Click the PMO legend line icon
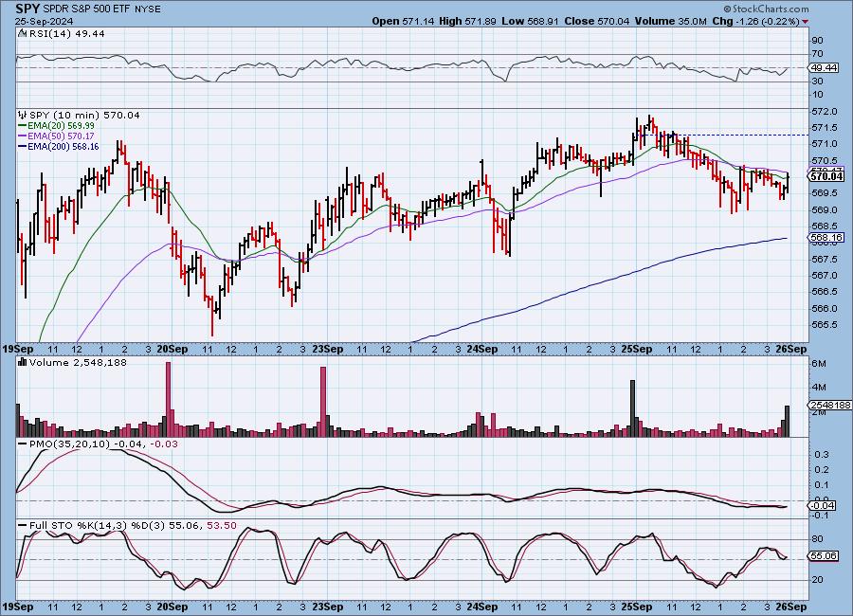 tap(23, 444)
